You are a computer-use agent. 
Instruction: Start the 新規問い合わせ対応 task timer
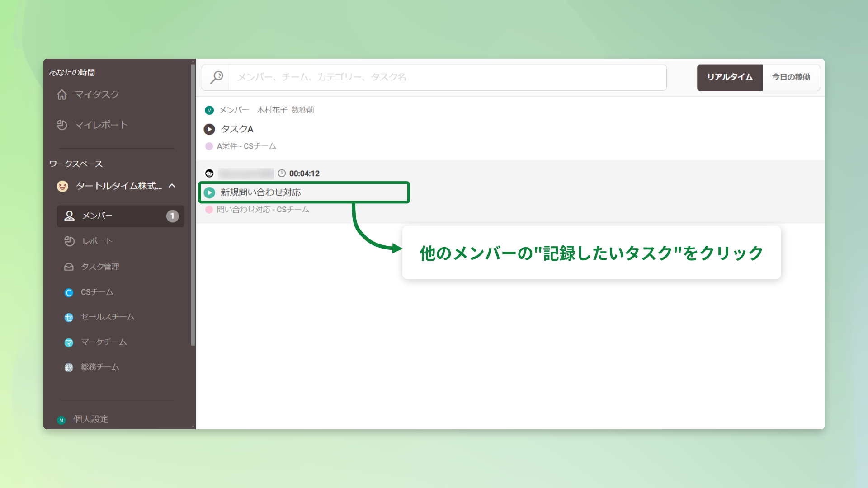point(209,192)
